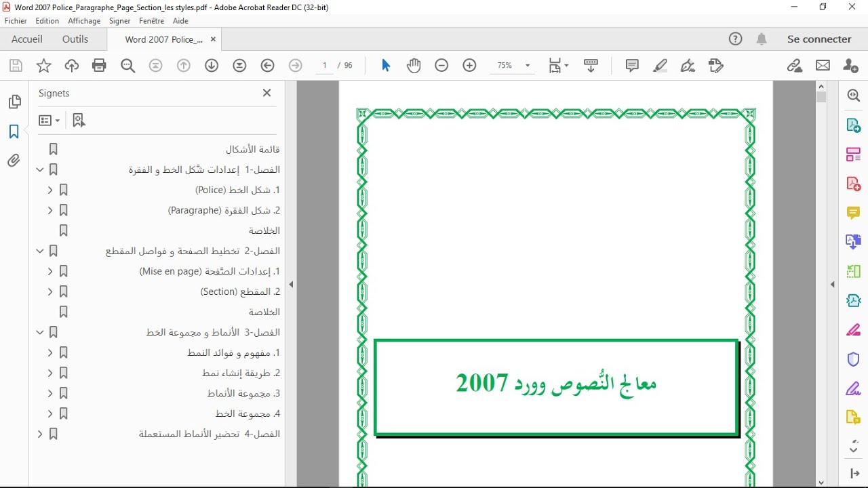Open help question mark icon
Viewport: 868px width, 488px height.
point(735,39)
